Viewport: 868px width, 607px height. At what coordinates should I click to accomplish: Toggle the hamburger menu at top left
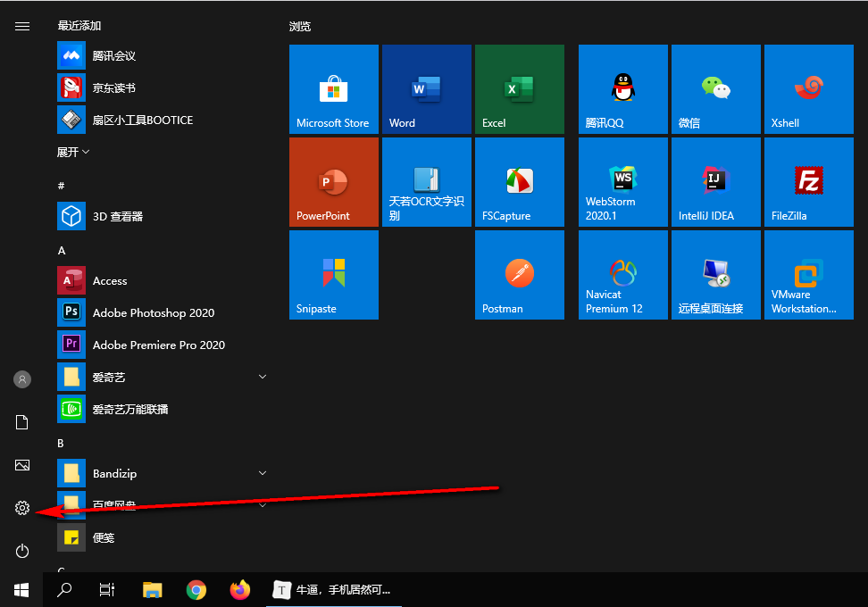click(22, 27)
